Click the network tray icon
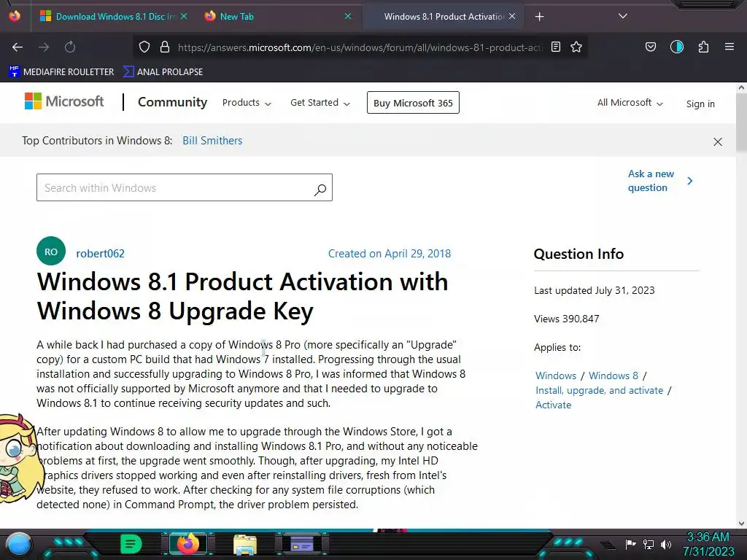Image resolution: width=747 pixels, height=560 pixels. click(x=649, y=544)
